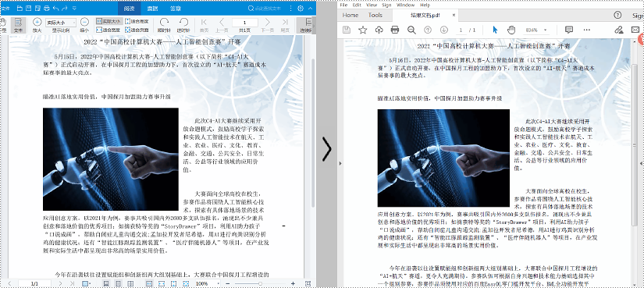Viewport: 644px width, 288px height.
Task: Click the printer icon in Acrobat toolbar
Action: click(x=395, y=30)
